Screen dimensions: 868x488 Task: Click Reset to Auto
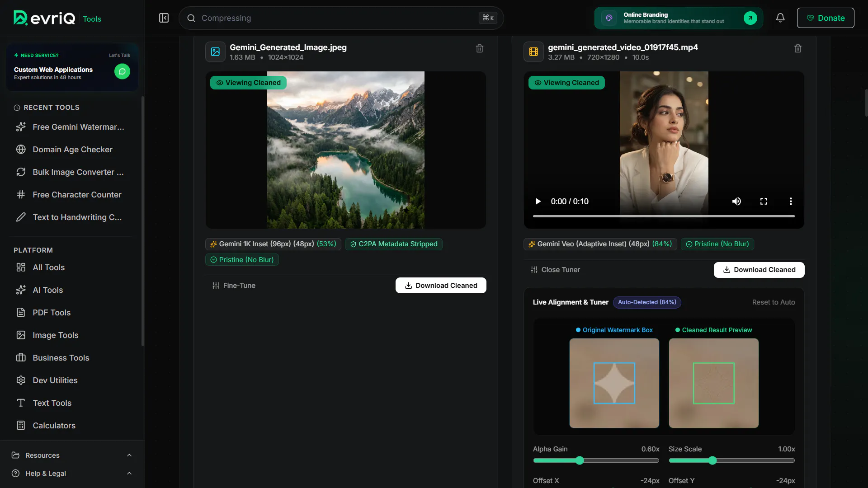[774, 302]
